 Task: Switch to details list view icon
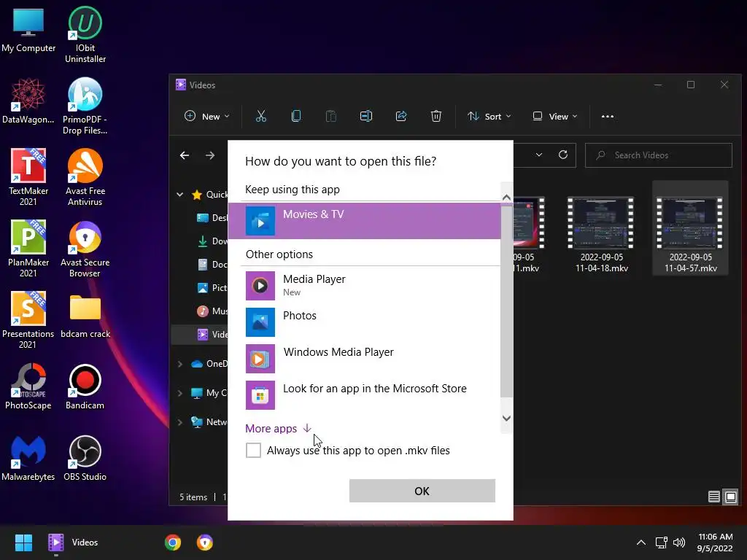click(713, 497)
